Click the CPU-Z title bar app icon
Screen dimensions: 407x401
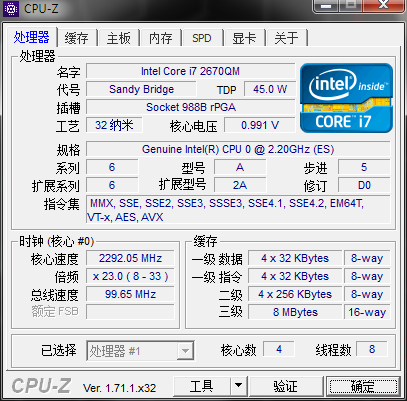[11, 8]
